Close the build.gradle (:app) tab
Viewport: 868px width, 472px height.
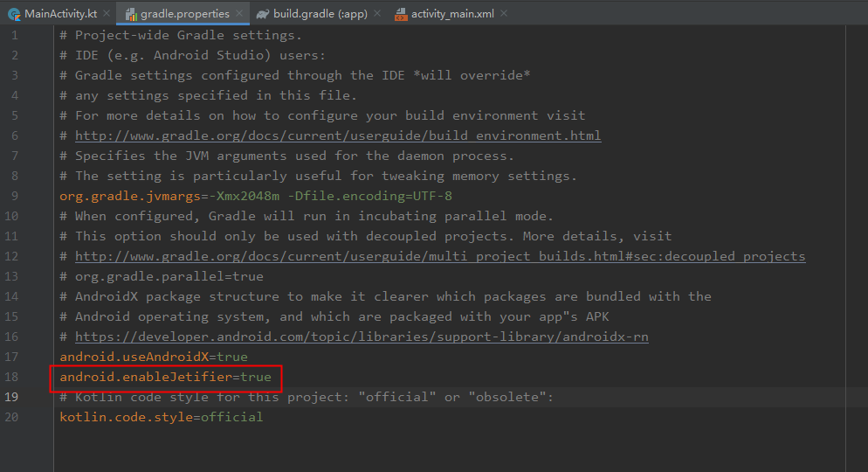point(377,13)
